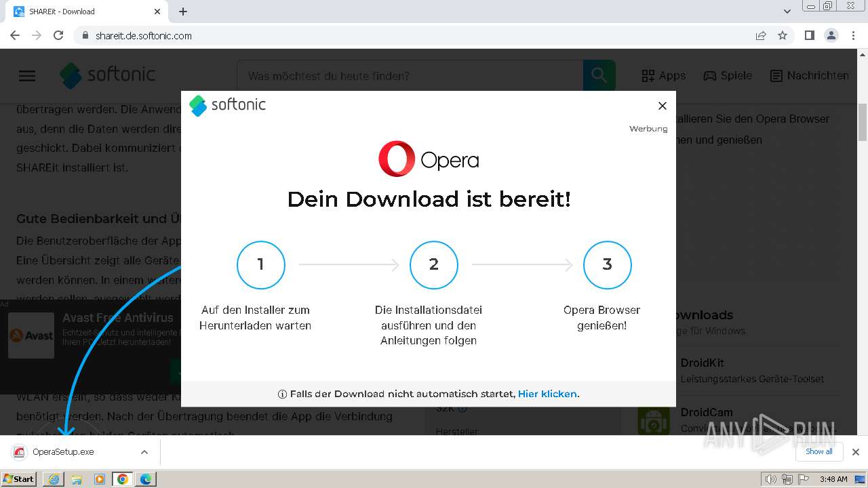Viewport: 868px width, 488px height.
Task: Launch Internet Explorer from the taskbar
Action: point(54,479)
